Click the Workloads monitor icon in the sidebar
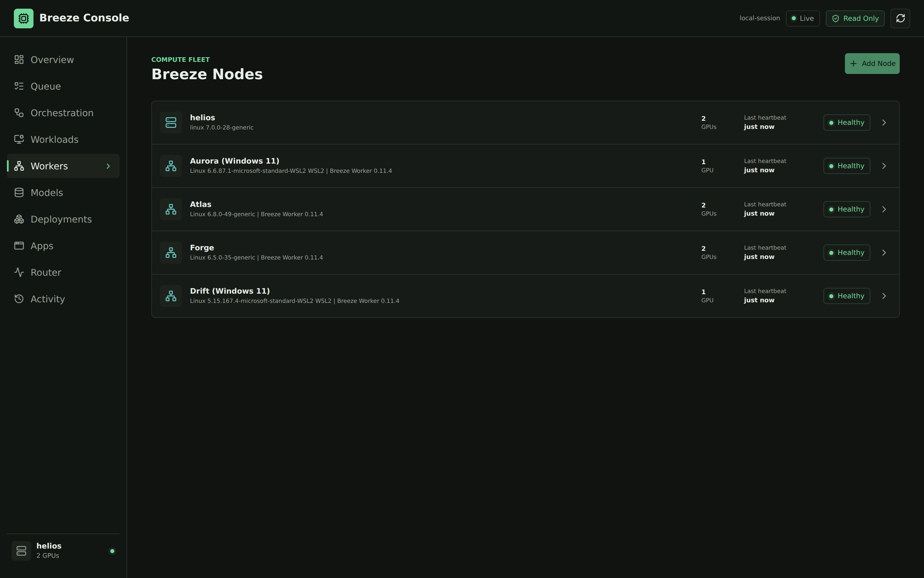 19,139
